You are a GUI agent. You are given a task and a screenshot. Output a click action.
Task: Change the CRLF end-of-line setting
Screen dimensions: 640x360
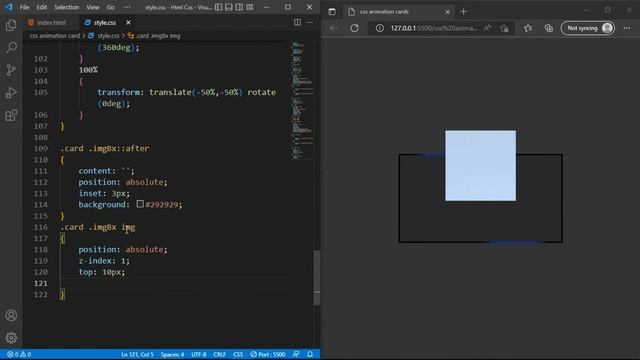point(220,354)
